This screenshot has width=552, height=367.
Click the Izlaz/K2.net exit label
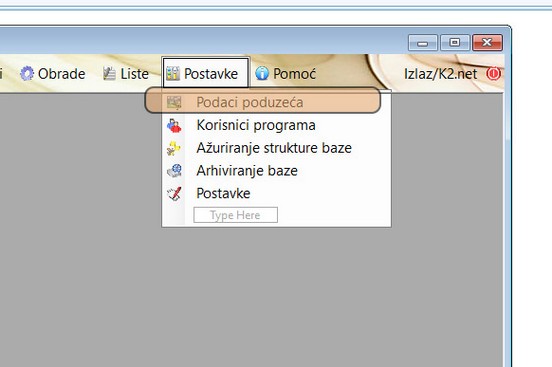click(x=440, y=74)
